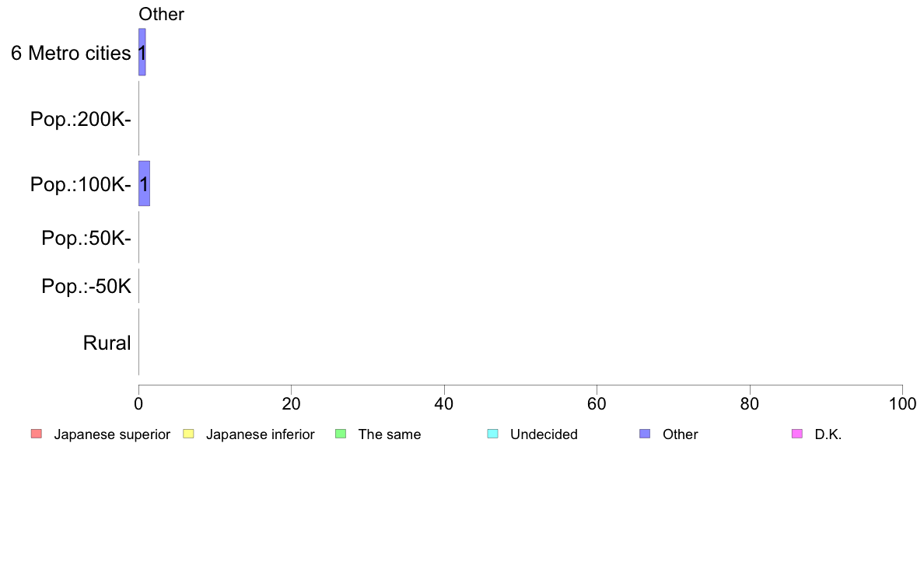Screen dimensions: 924x572
Task: Click the 40 tick label on the axis
Action: coord(444,404)
